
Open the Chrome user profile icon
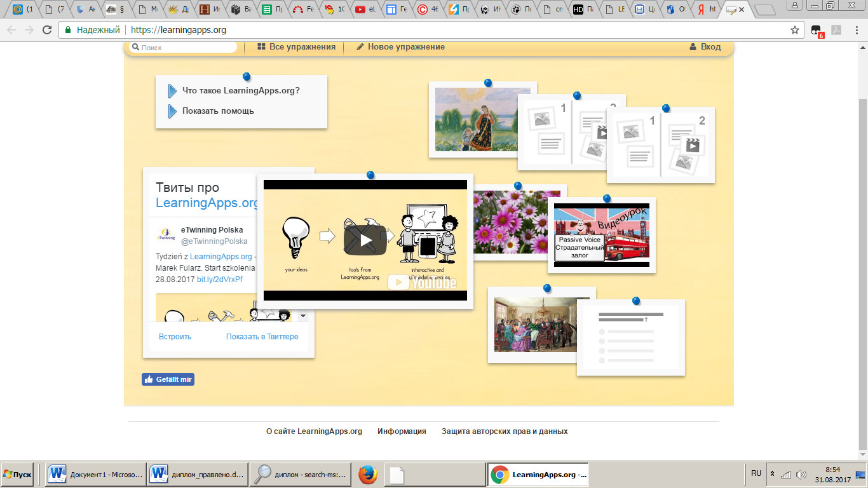pos(796,5)
